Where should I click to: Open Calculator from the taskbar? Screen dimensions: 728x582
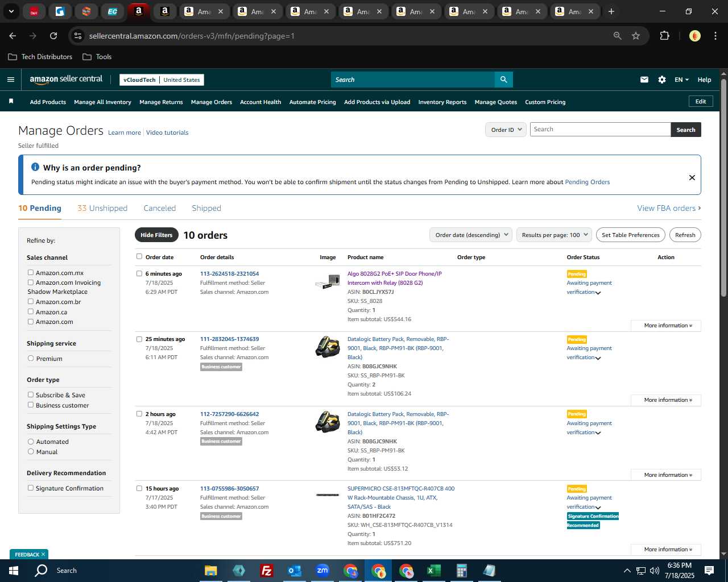[x=461, y=571]
